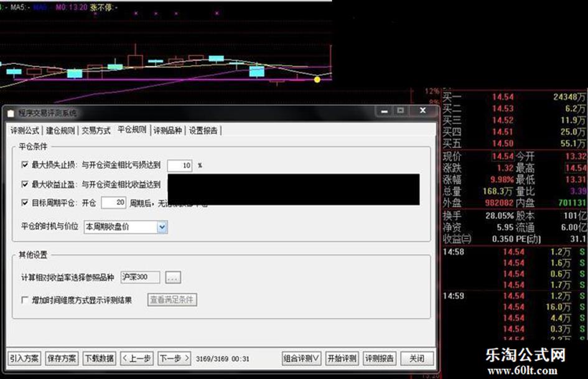
Task: Click the 保存方案 button
Action: [62, 358]
